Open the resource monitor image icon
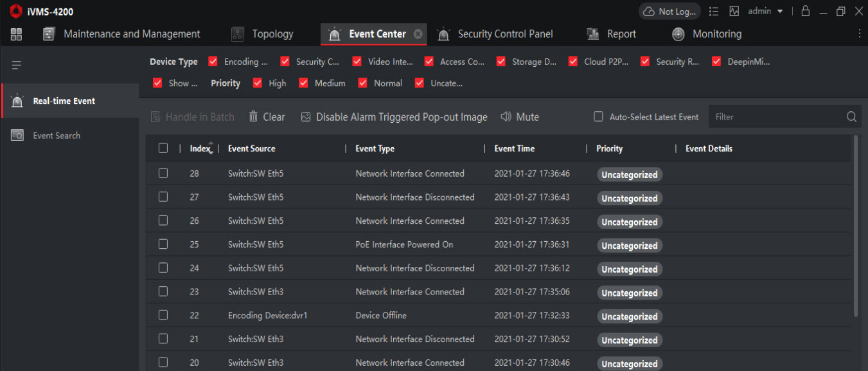The width and height of the screenshot is (868, 371). pyautogui.click(x=734, y=12)
